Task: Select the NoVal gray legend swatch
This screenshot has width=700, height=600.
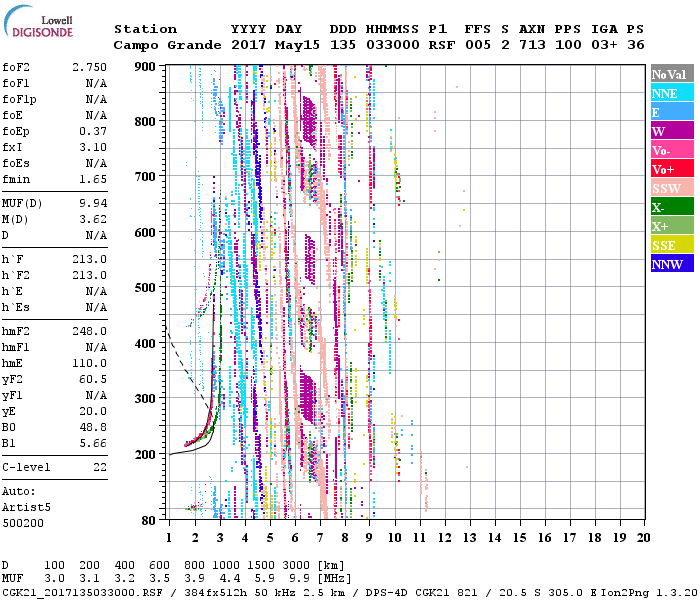Action: point(671,74)
